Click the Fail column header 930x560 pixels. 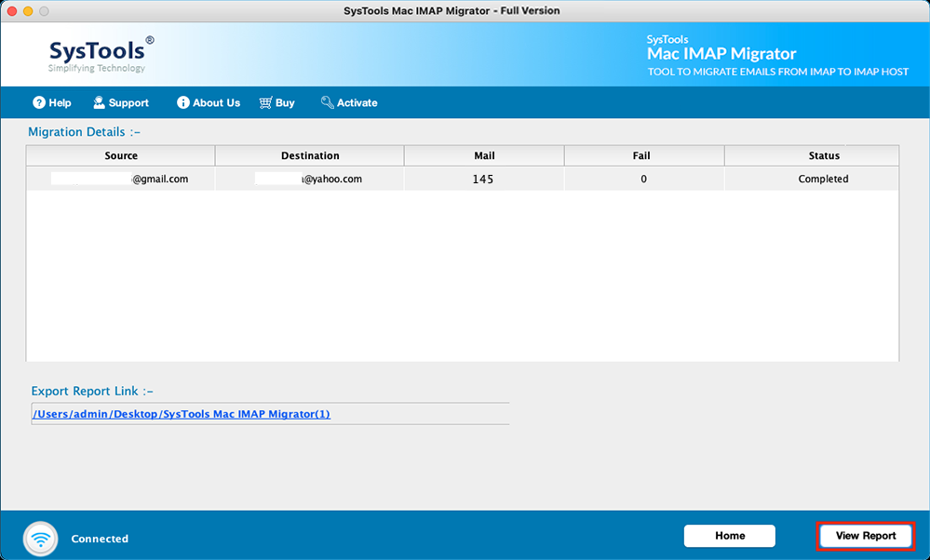pos(644,155)
